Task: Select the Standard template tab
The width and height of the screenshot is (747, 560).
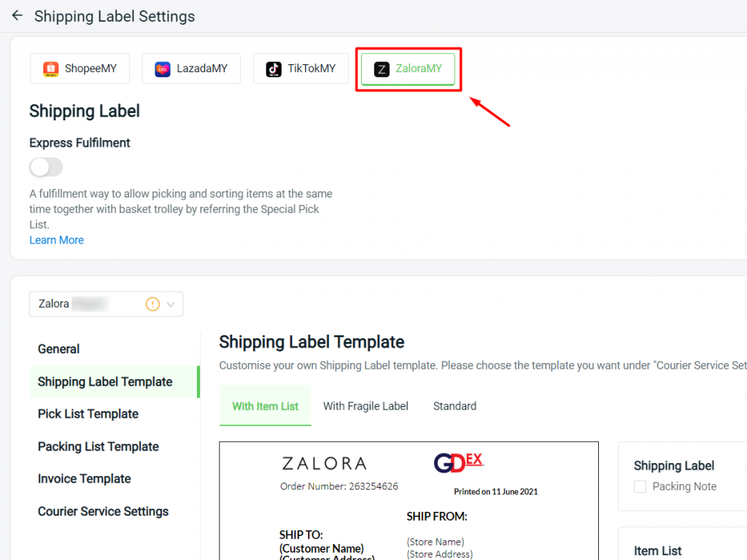Action: pyautogui.click(x=454, y=406)
